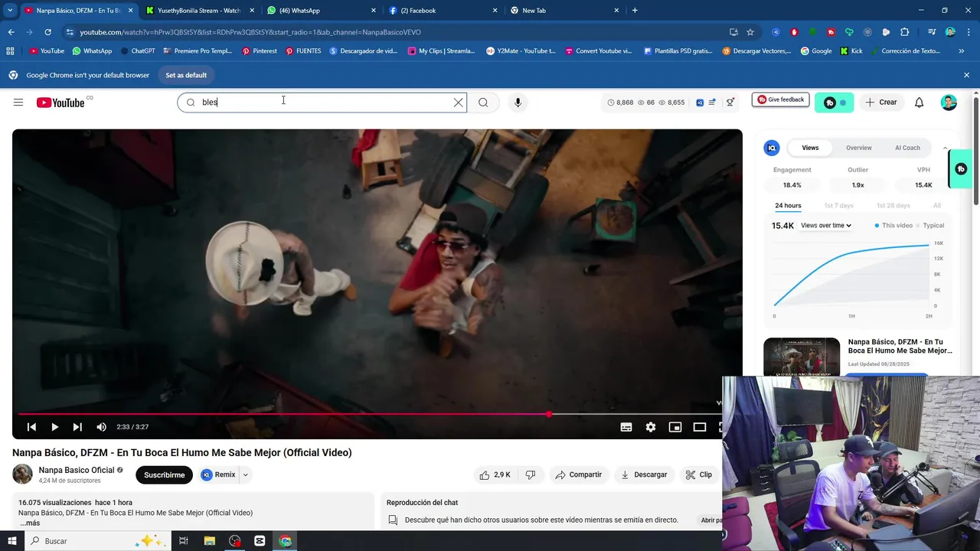The height and width of the screenshot is (551, 980).
Task: Select 24 hours range tab
Action: click(x=788, y=206)
